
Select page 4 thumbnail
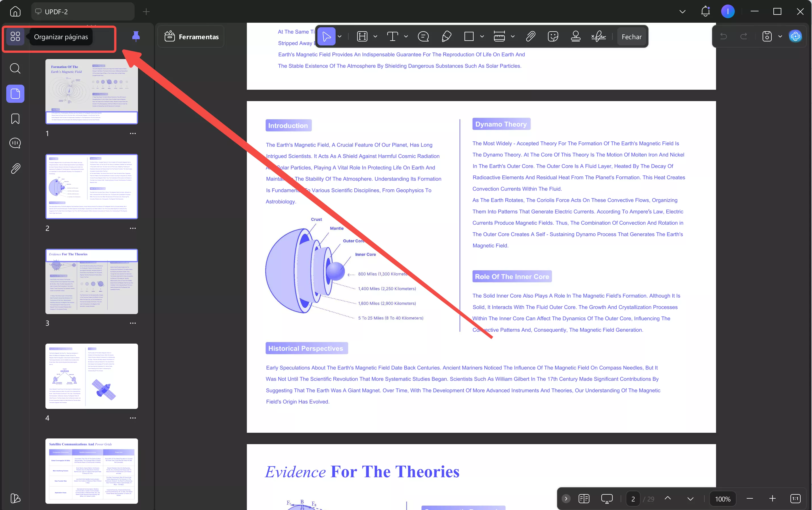click(91, 376)
